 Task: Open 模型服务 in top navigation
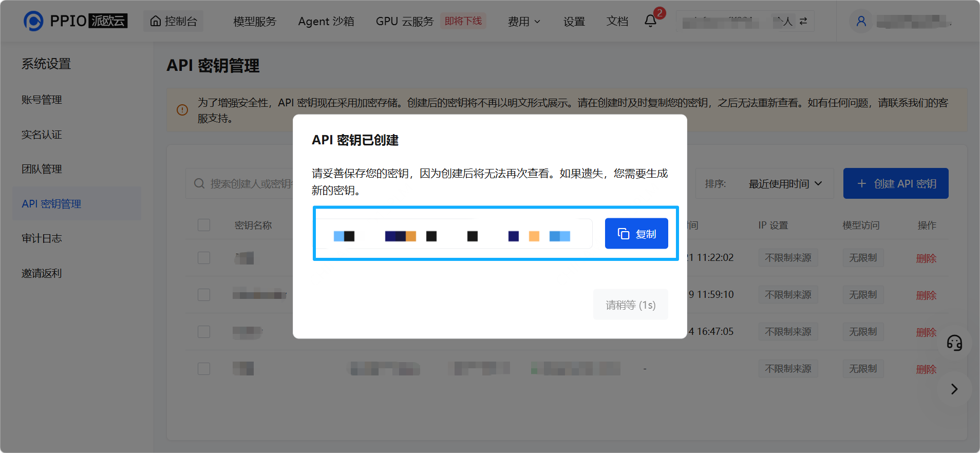pos(255,21)
